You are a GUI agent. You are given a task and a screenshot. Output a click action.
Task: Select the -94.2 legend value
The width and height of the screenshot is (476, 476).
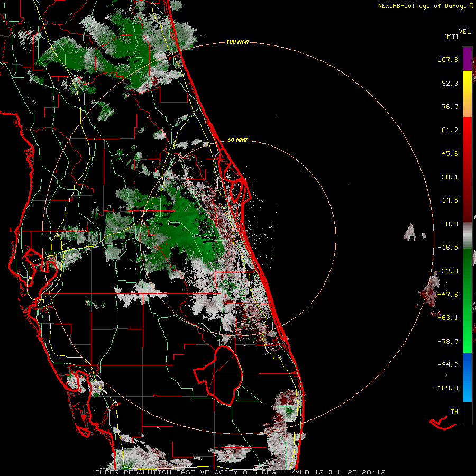[448, 365]
